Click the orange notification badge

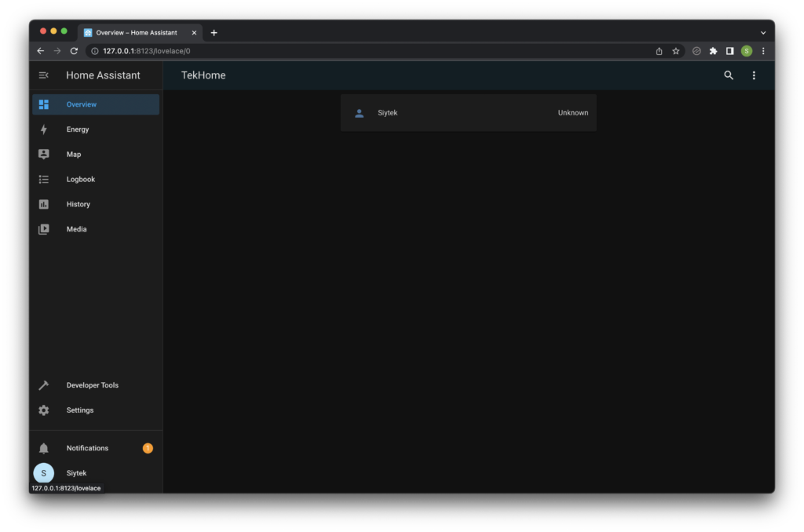tap(148, 449)
